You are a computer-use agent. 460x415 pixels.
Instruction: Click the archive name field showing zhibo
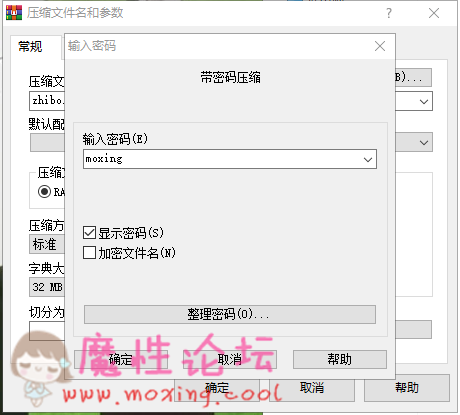point(47,101)
